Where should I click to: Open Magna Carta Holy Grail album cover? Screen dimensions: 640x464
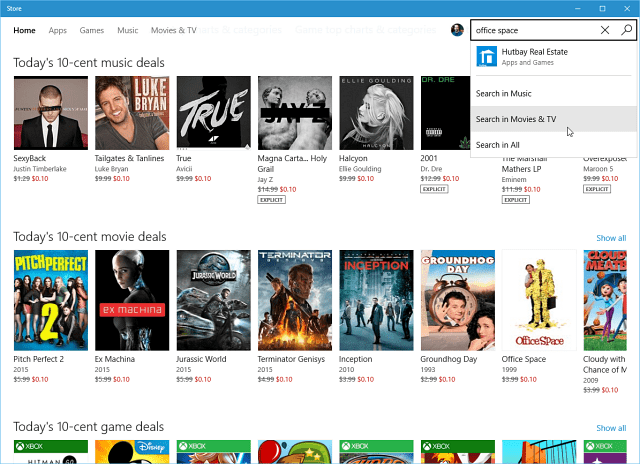(x=295, y=113)
